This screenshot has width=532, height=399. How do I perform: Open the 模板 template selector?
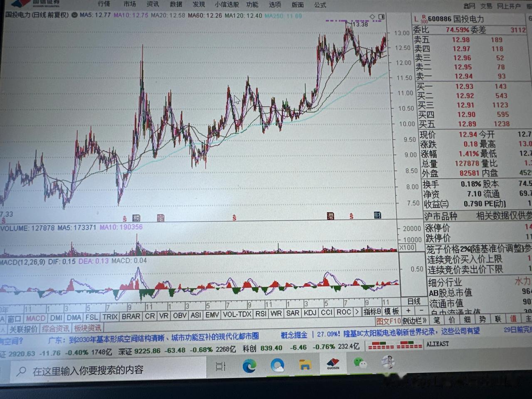pyautogui.click(x=391, y=311)
